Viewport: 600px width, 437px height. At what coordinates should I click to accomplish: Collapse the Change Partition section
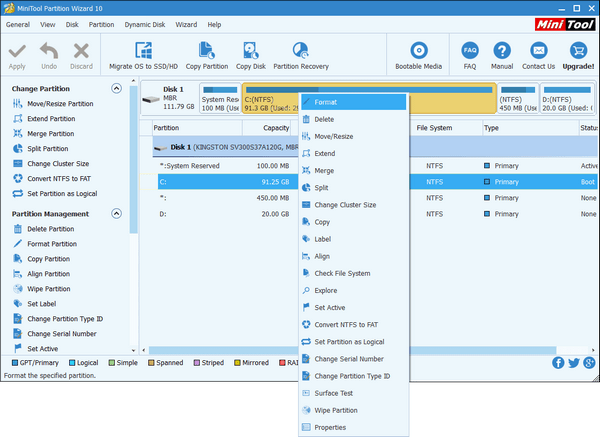tap(117, 89)
